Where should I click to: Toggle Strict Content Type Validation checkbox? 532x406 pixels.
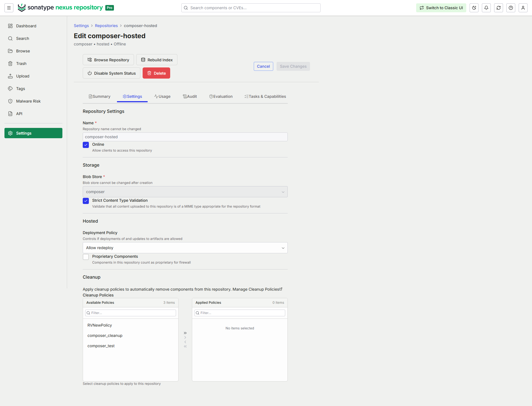pos(86,201)
